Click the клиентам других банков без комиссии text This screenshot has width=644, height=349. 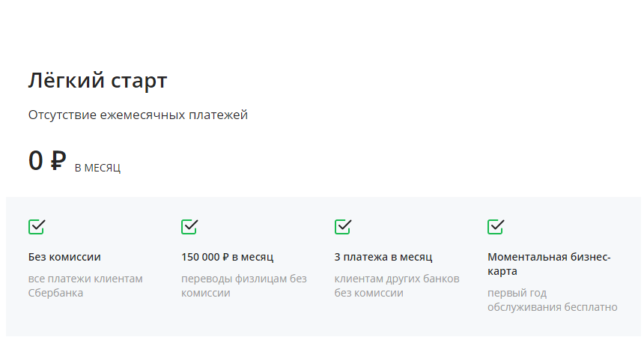coord(397,285)
